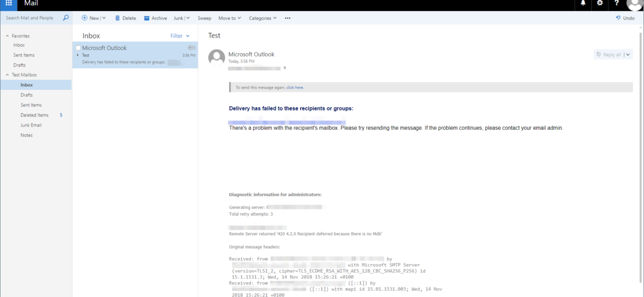Delete the message with the trash button
Screen dimensions: 644x297
click(125, 18)
